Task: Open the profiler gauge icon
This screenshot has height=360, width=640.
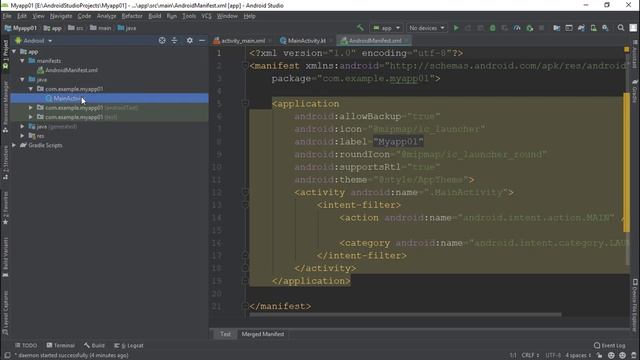Action: [517, 28]
